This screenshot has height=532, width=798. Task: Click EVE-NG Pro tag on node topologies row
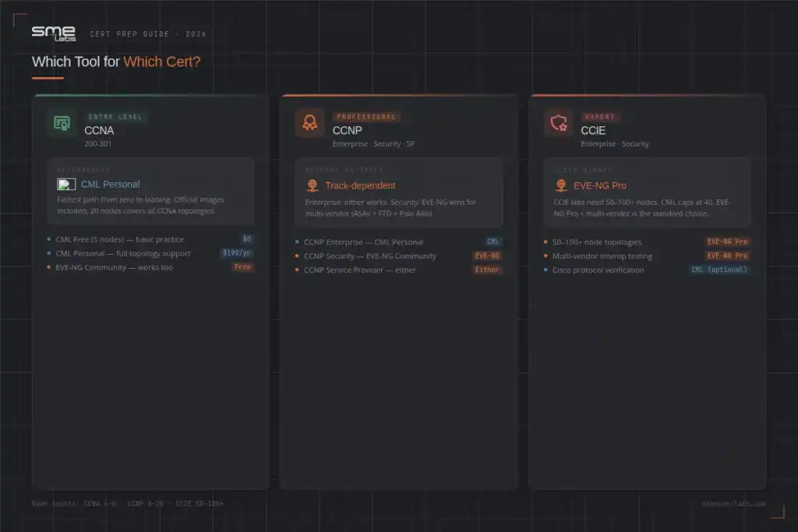[x=727, y=242]
